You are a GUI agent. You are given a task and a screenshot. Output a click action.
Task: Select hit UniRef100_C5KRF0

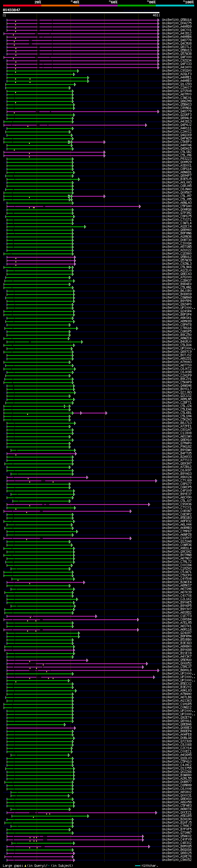(x=177, y=142)
